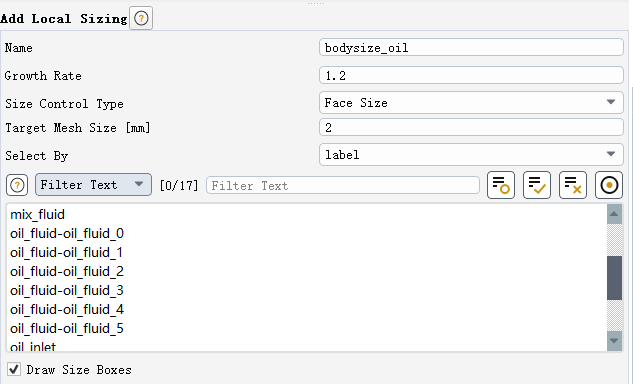
Task: Click the panel resize grip at top
Action: click(316, 3)
